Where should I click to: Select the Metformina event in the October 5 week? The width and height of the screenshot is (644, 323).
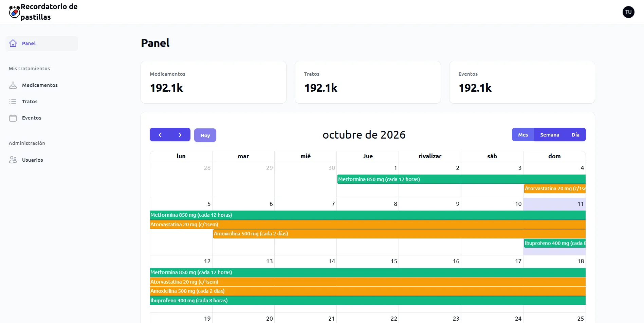point(368,215)
